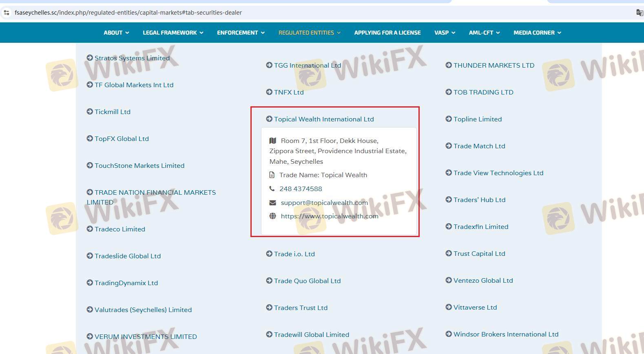Screen dimensions: 644x354
Task: Click the envelope icon beside support email
Action: tap(272, 202)
